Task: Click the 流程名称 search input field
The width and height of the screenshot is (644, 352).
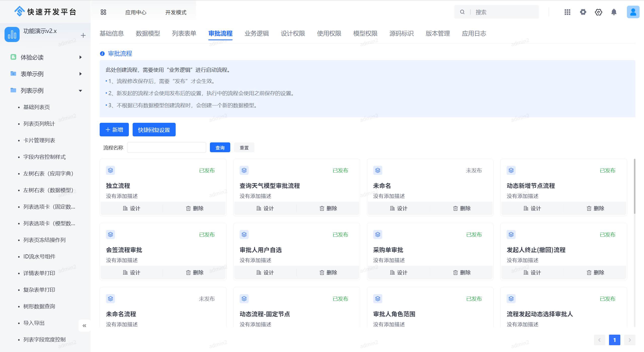Action: [166, 147]
